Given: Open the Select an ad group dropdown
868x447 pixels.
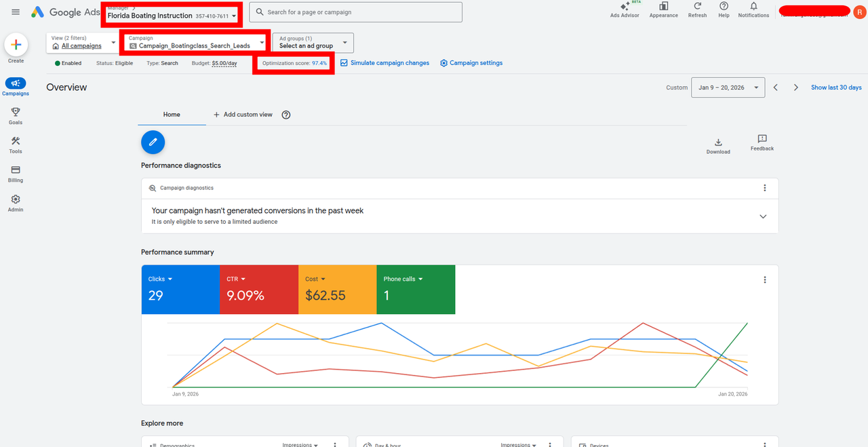Looking at the screenshot, I should [313, 43].
